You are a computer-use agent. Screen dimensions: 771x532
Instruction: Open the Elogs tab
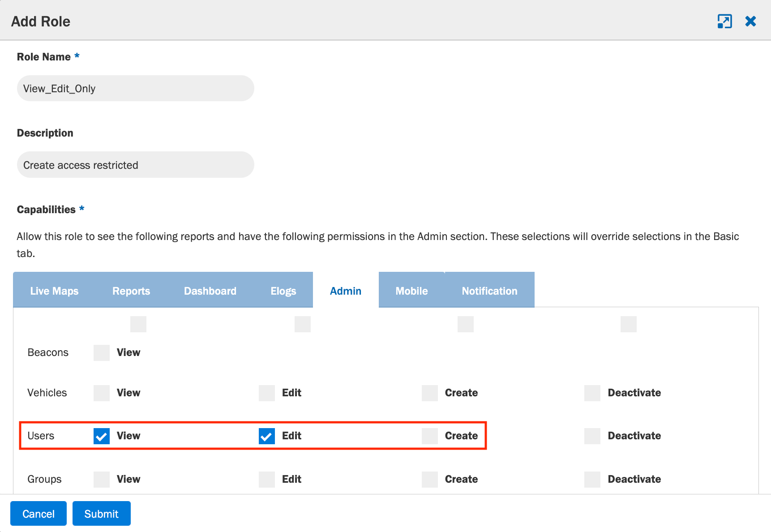[283, 291]
